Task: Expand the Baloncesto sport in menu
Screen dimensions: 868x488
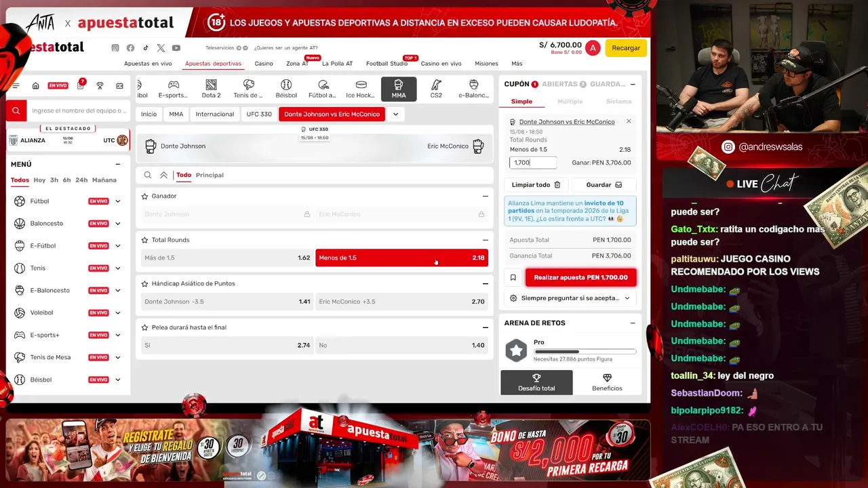Action: 118,224
